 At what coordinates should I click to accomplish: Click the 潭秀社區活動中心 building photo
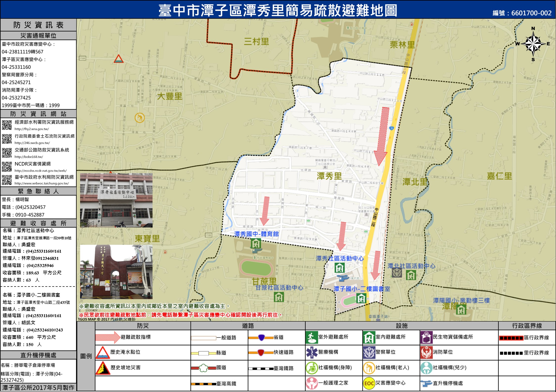[116, 200]
